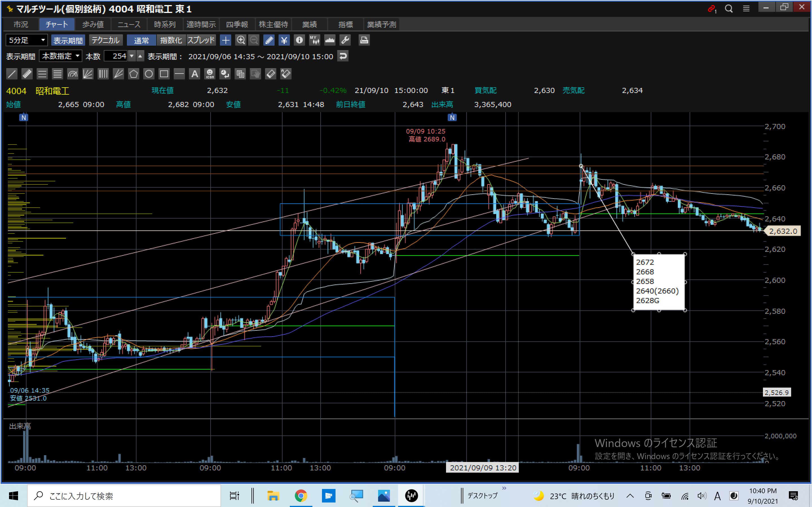
Task: Select the text annotation tool
Action: pos(195,74)
